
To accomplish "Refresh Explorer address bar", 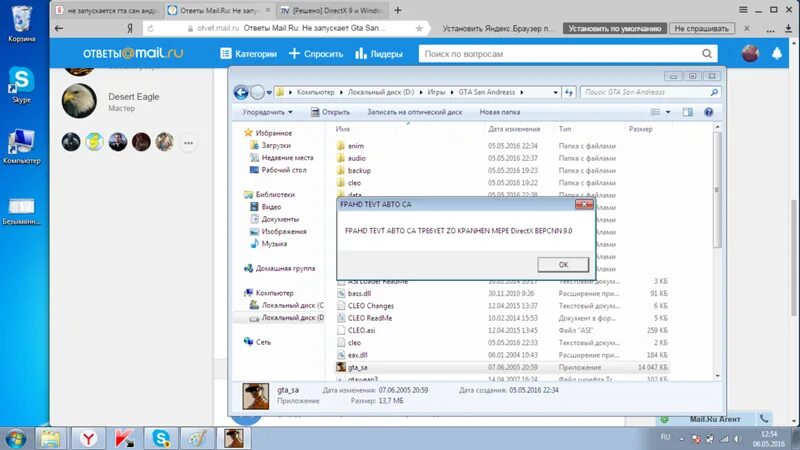I will pyautogui.click(x=569, y=92).
